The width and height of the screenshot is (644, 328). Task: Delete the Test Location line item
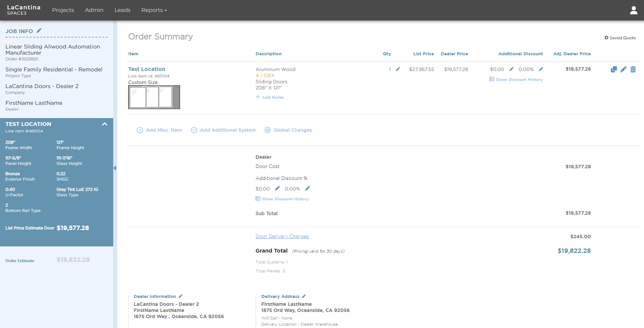[633, 69]
